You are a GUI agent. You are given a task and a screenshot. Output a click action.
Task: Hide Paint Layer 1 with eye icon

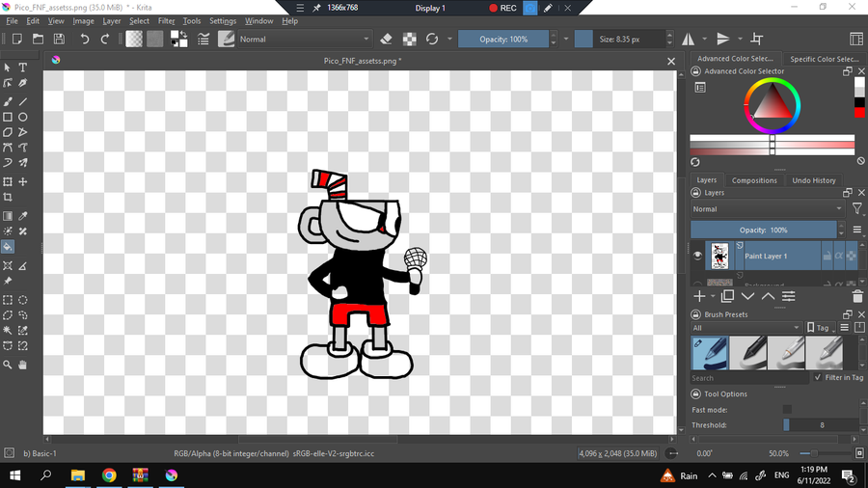[697, 256]
